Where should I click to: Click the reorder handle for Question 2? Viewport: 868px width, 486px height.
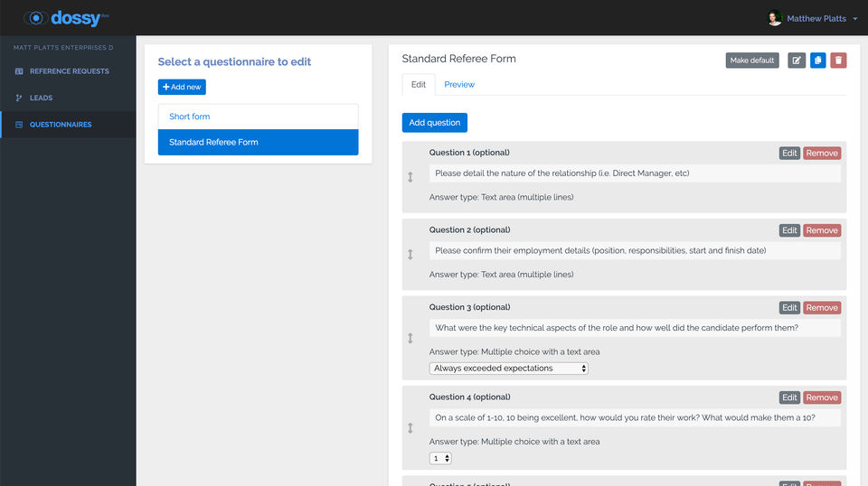click(x=410, y=255)
